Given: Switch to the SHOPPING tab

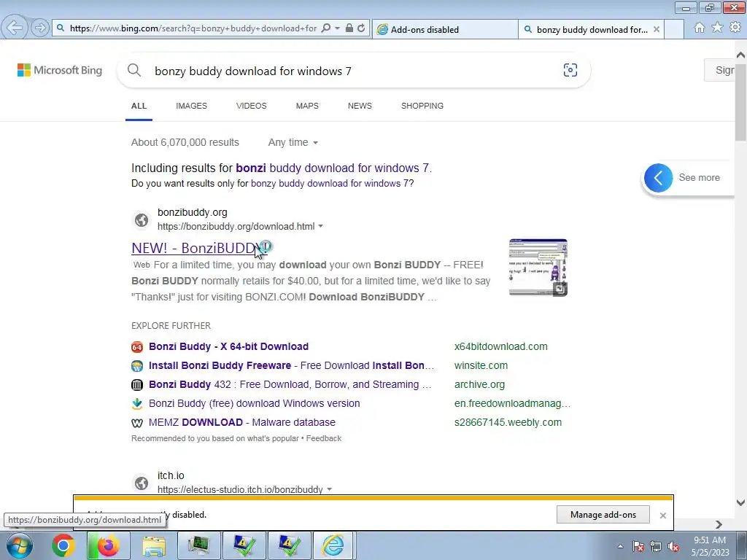Looking at the screenshot, I should (422, 106).
